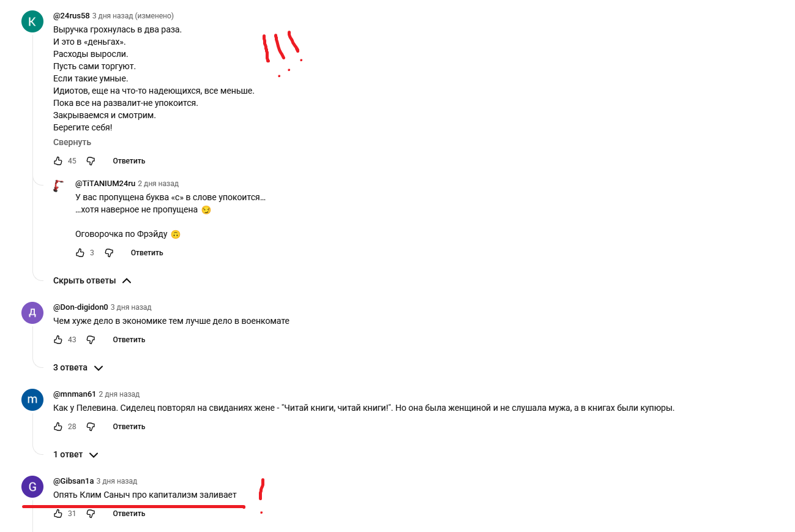Open the teal K avatar of @24rus58

pos(32,21)
